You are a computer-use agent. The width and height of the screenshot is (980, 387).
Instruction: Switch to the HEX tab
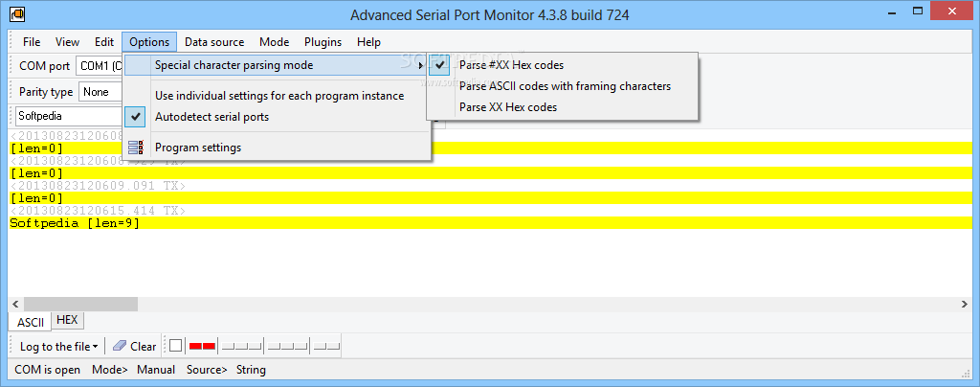coord(67,320)
